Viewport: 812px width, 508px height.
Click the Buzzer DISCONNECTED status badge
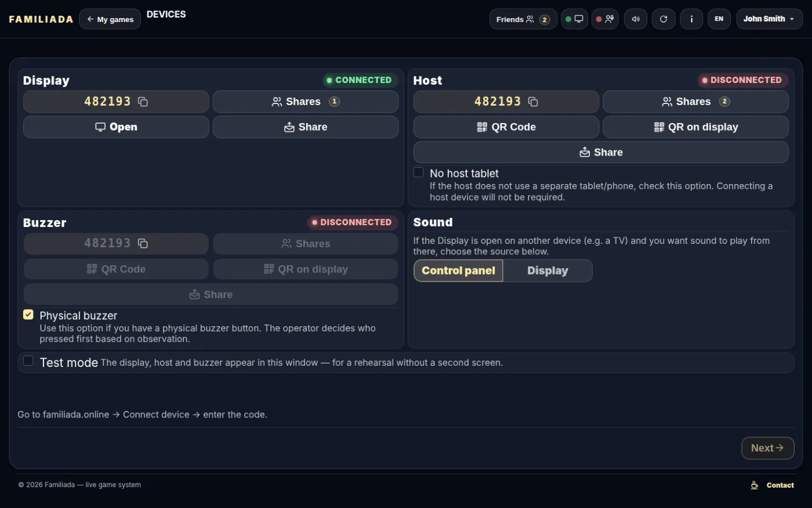(351, 222)
